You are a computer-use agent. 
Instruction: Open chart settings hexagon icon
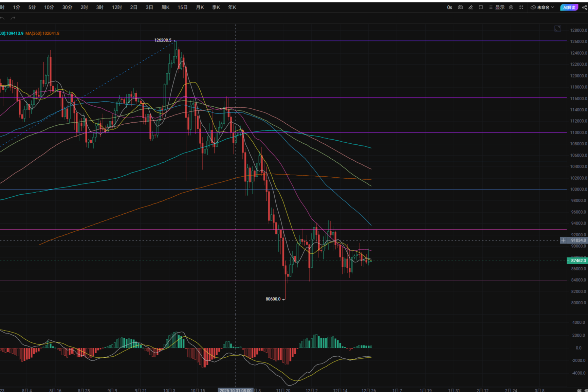(x=511, y=7)
